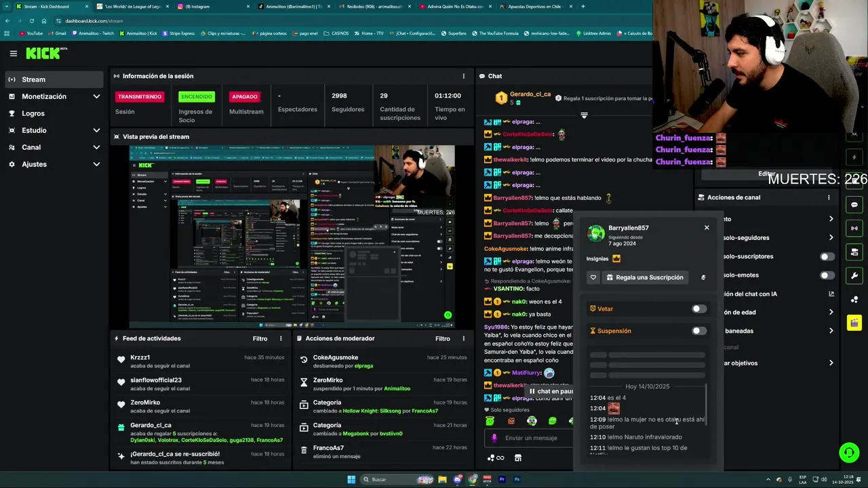The image size is (868, 488).
Task: Toggle the Vetar switch
Action: (698, 309)
